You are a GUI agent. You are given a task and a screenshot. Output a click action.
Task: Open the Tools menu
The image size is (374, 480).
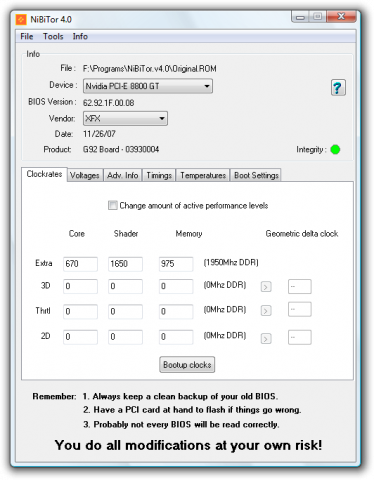[53, 36]
